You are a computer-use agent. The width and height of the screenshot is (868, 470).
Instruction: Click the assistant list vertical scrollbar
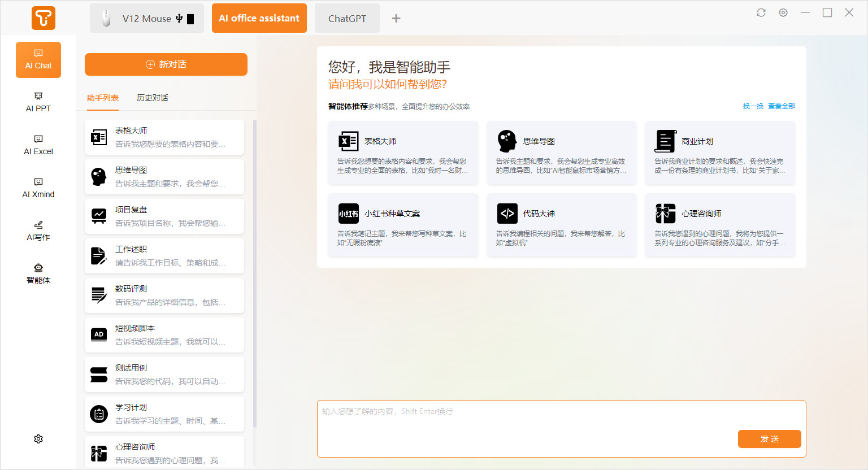coord(255,271)
